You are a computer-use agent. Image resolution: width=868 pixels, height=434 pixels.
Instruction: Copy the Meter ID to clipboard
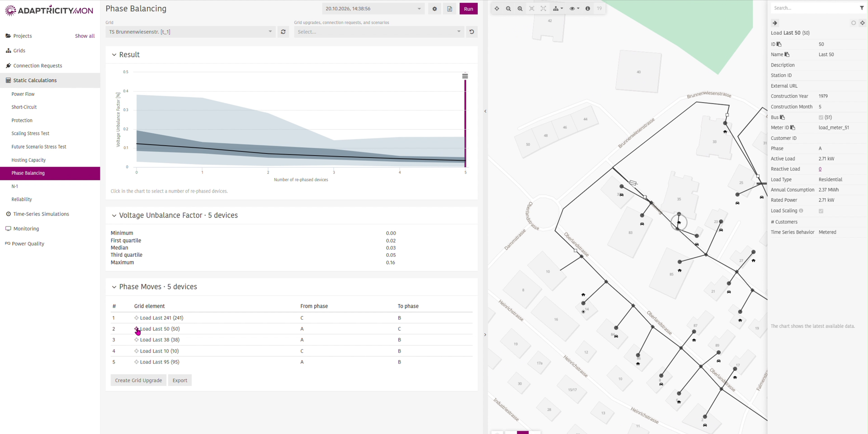coord(793,128)
